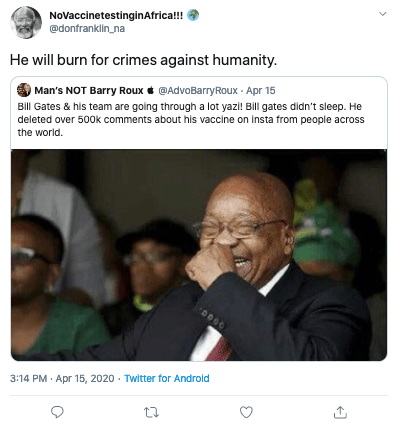398x428 pixels.
Task: Open donfranklin_na's profile avatar
Action: [26, 23]
